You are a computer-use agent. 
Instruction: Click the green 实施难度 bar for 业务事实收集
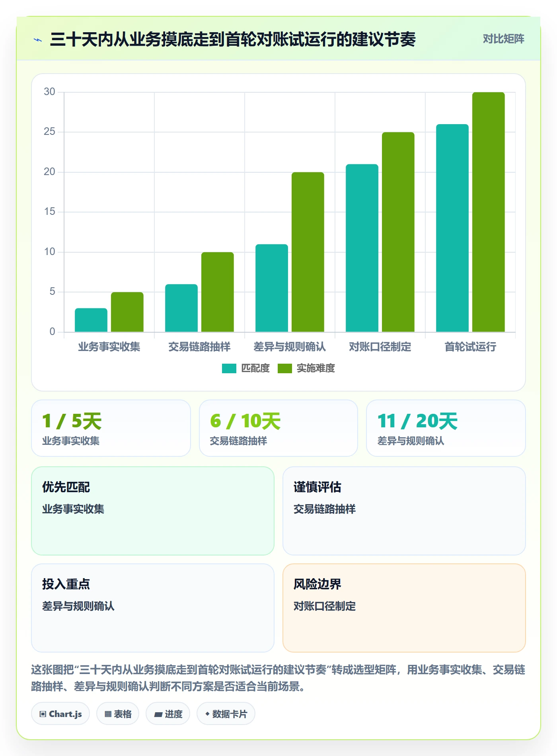tap(127, 312)
